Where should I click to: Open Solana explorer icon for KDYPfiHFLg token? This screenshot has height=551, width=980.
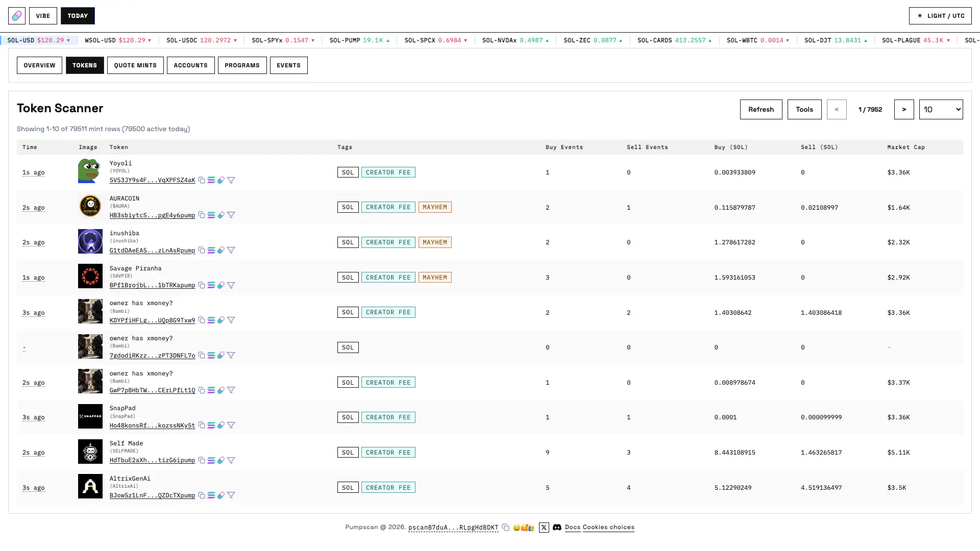211,320
